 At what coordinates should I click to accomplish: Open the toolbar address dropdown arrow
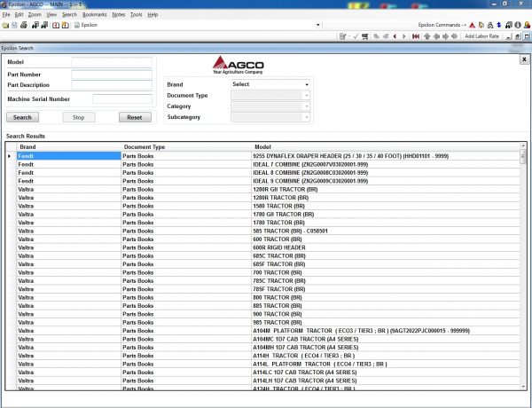coord(318,25)
